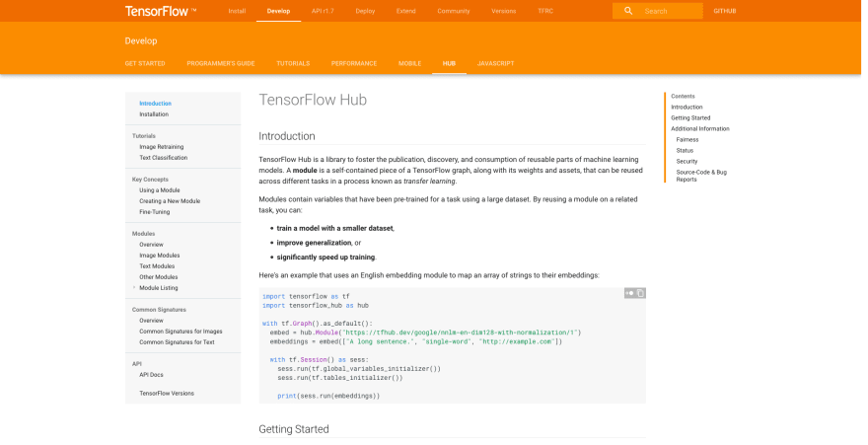Open Text Classification tutorial
Screen dimensions: 868x445
point(164,158)
